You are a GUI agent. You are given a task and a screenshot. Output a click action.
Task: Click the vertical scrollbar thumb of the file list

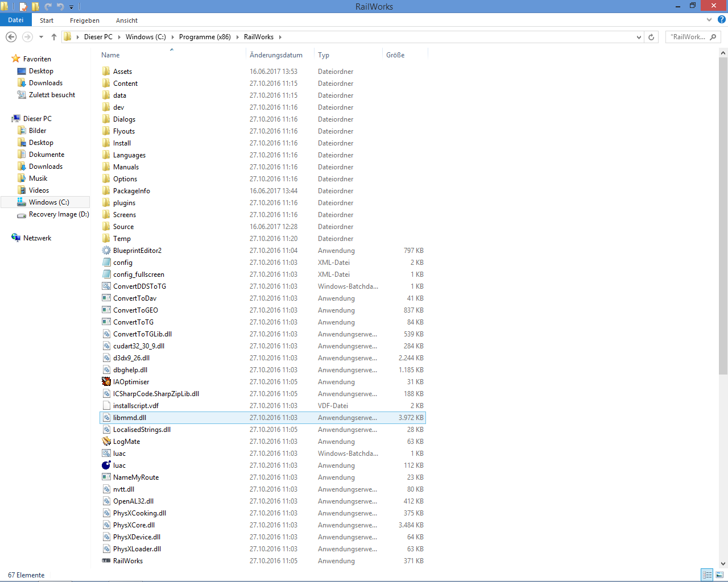[723, 216]
